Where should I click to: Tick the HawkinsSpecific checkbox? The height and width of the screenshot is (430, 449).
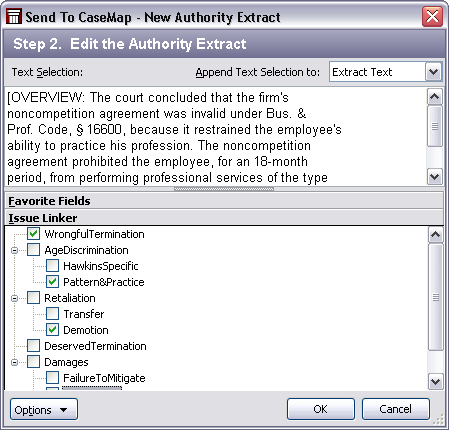tap(52, 266)
